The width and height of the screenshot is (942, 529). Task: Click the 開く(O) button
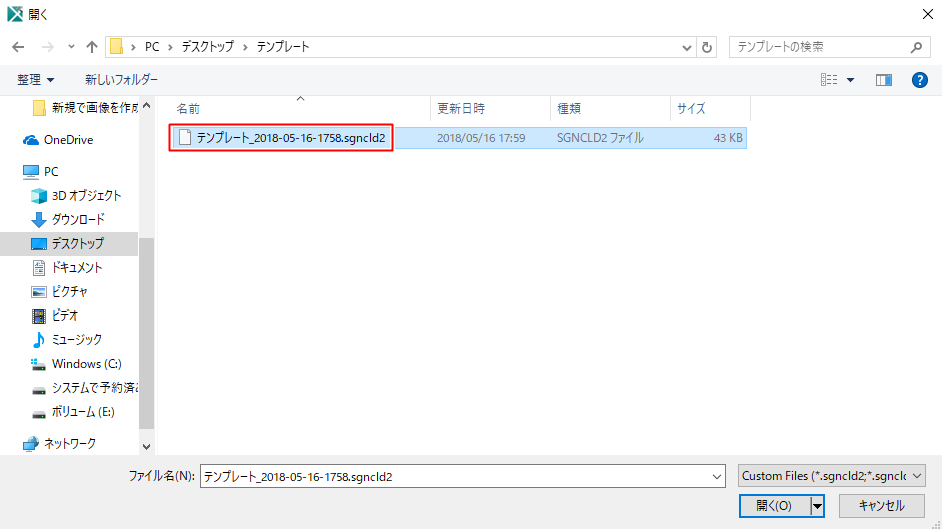[x=774, y=506]
